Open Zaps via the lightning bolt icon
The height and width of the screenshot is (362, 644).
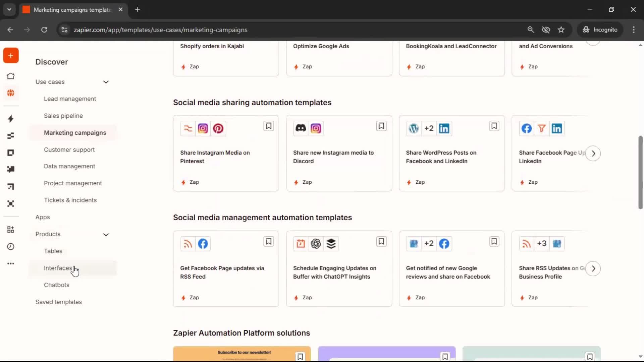pyautogui.click(x=11, y=119)
